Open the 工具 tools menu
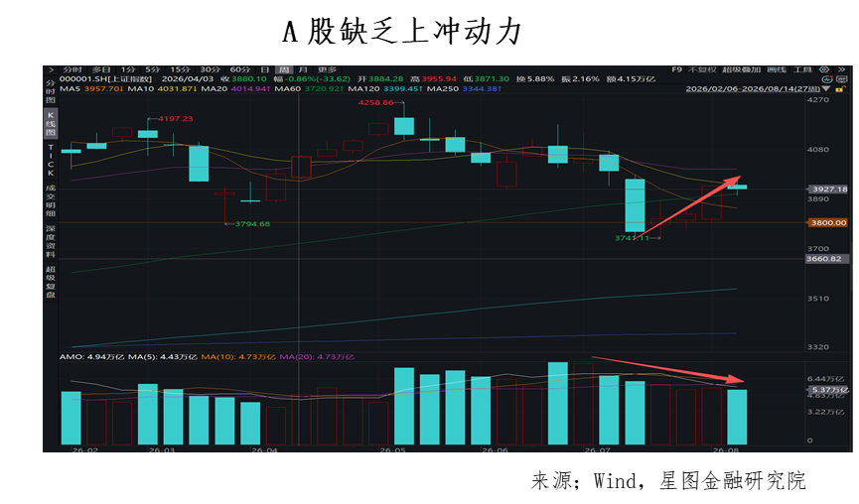 [x=802, y=70]
